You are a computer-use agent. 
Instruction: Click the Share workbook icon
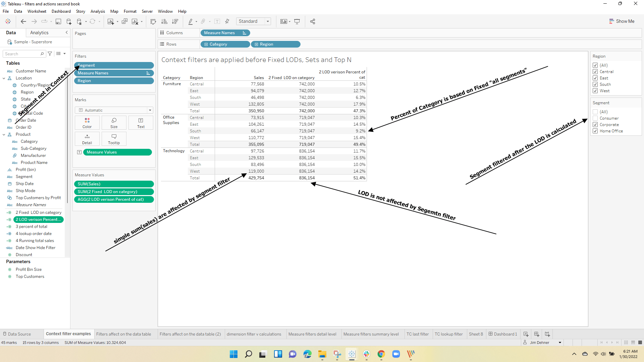[x=312, y=21]
